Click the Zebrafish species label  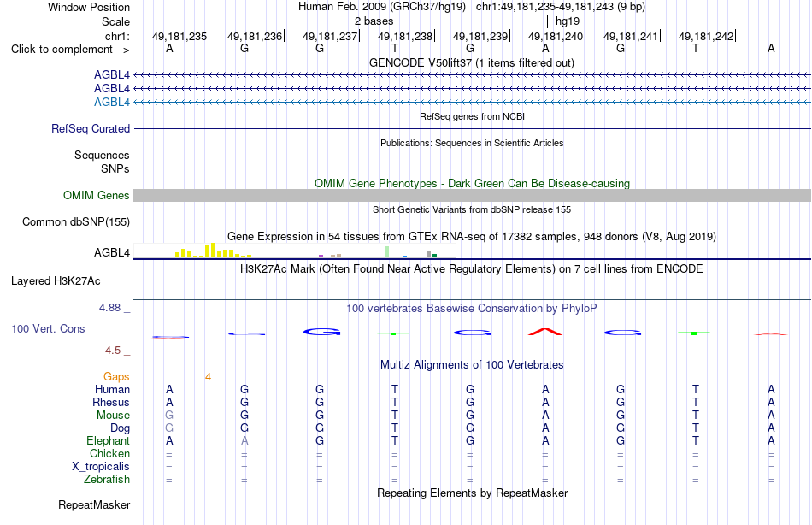click(107, 479)
